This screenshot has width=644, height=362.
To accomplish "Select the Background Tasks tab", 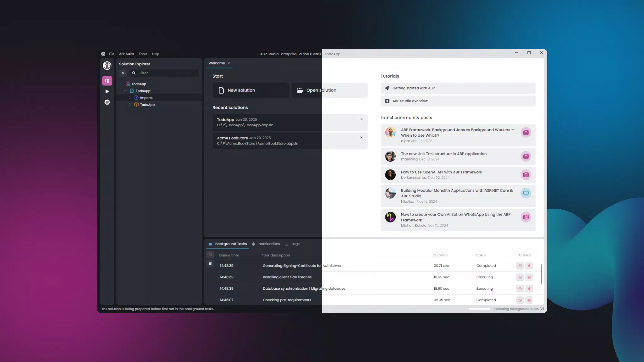I will [x=228, y=244].
